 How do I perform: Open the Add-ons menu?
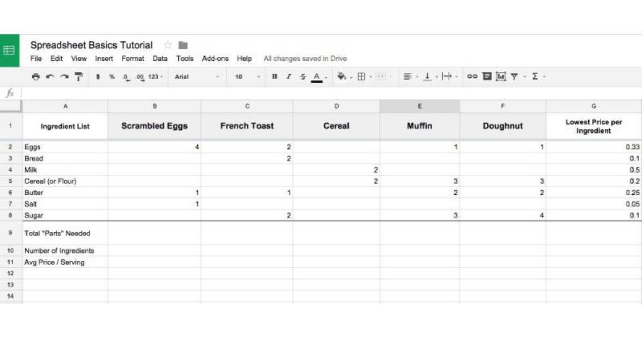click(215, 58)
